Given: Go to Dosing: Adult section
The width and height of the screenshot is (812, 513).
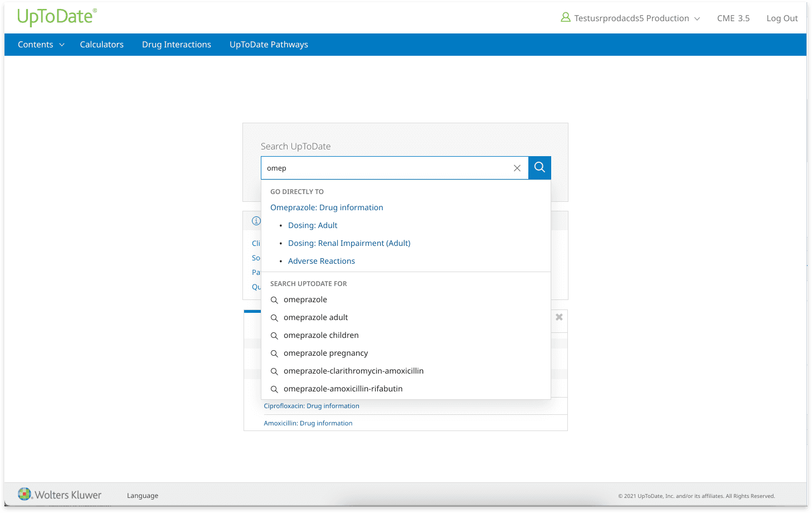Looking at the screenshot, I should [313, 225].
